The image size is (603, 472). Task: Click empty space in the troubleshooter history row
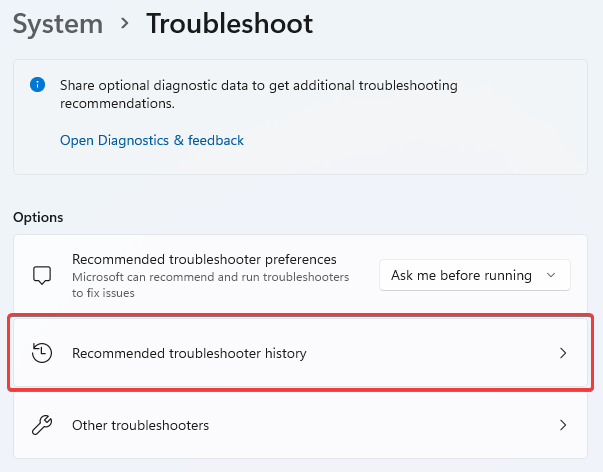pos(430,353)
